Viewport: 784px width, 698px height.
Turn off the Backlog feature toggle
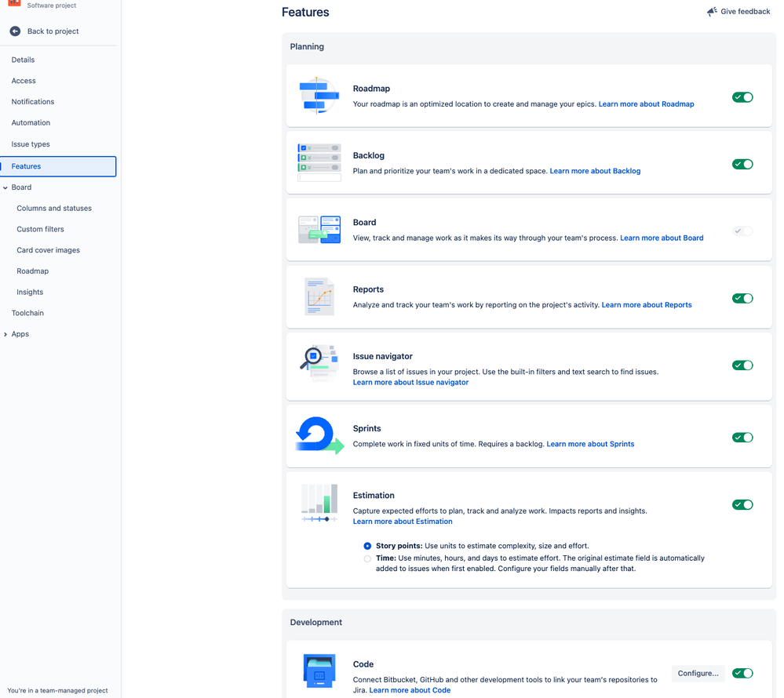coord(742,165)
